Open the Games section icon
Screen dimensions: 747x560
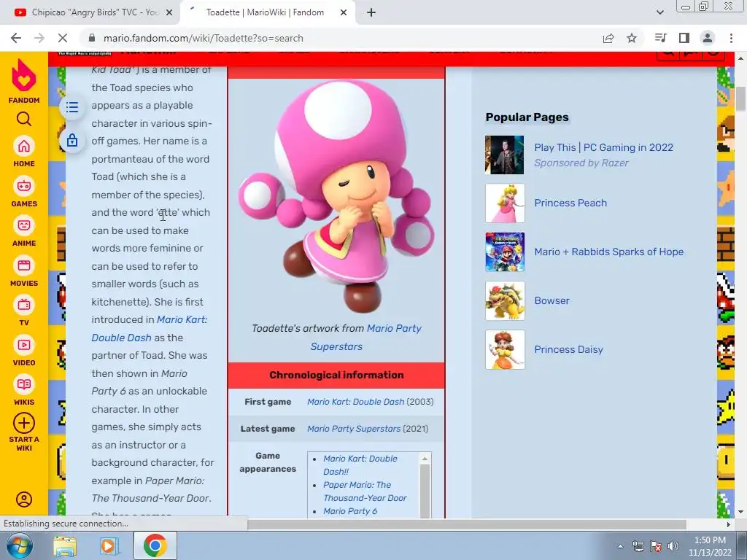24,186
